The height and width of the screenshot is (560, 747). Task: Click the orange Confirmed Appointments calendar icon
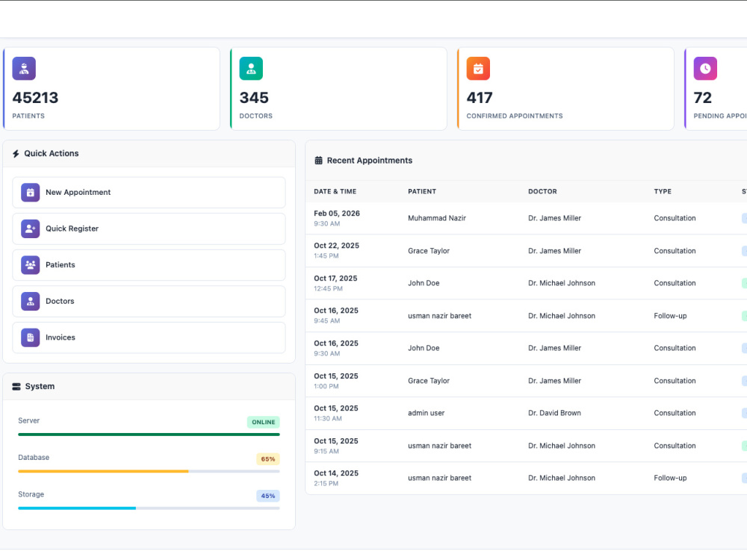pyautogui.click(x=478, y=69)
